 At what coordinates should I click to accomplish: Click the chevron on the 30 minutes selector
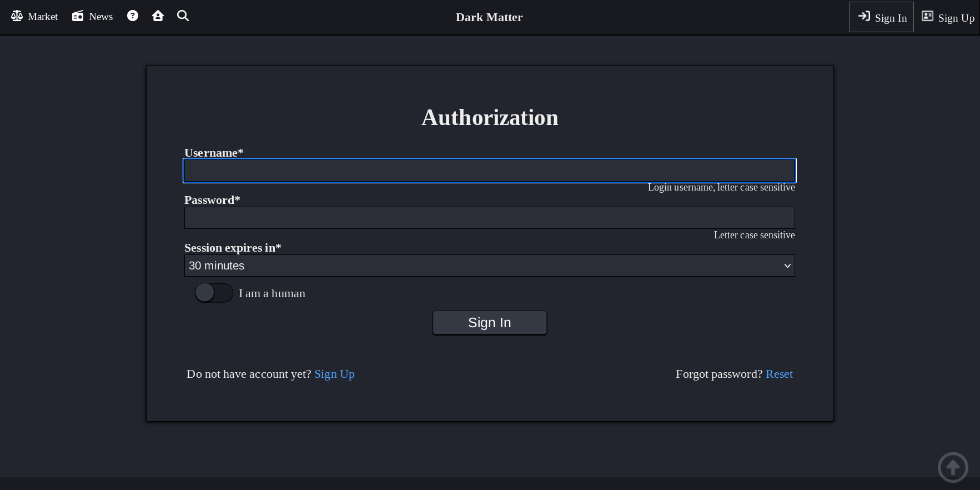click(787, 266)
